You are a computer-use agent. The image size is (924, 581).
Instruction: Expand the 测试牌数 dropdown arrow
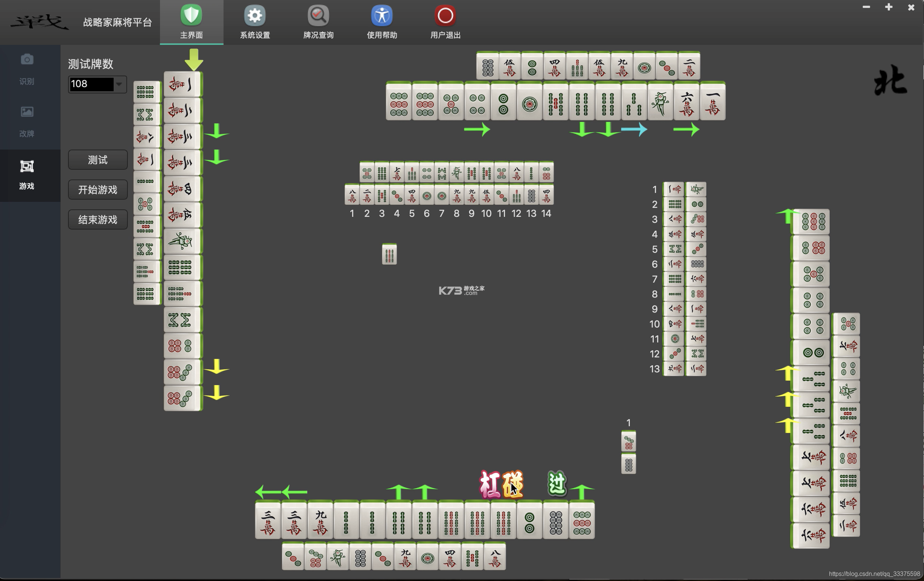(119, 84)
